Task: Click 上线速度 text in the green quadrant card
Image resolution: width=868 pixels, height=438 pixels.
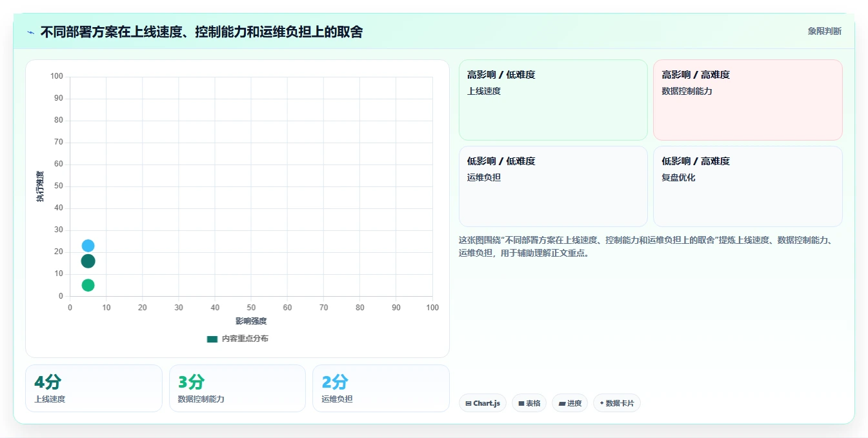Action: [x=484, y=91]
